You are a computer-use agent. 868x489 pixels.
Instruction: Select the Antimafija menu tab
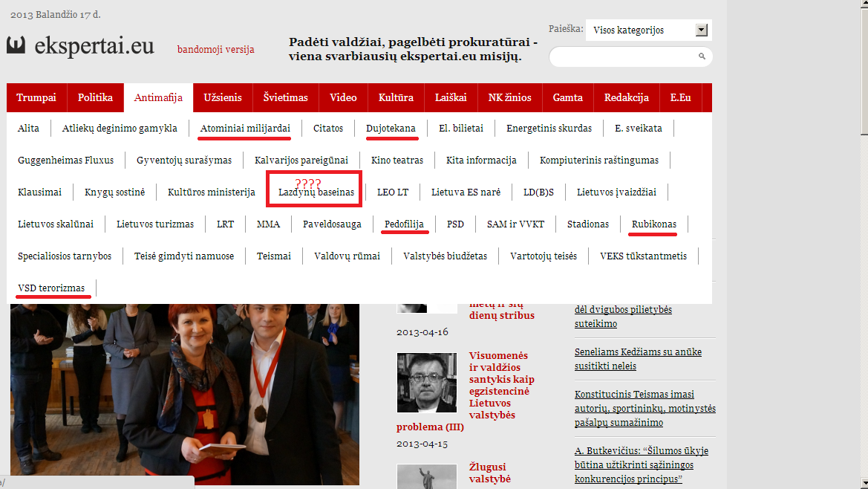158,97
